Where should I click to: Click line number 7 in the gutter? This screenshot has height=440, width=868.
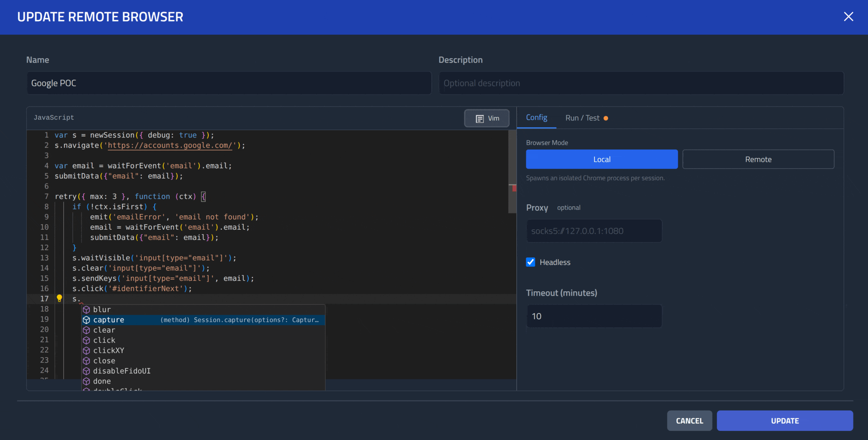click(x=46, y=196)
